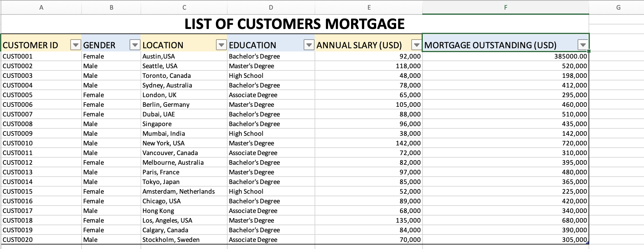Select cell containing CUST0001
Image resolution: width=644 pixels, height=249 pixels.
pyautogui.click(x=18, y=56)
